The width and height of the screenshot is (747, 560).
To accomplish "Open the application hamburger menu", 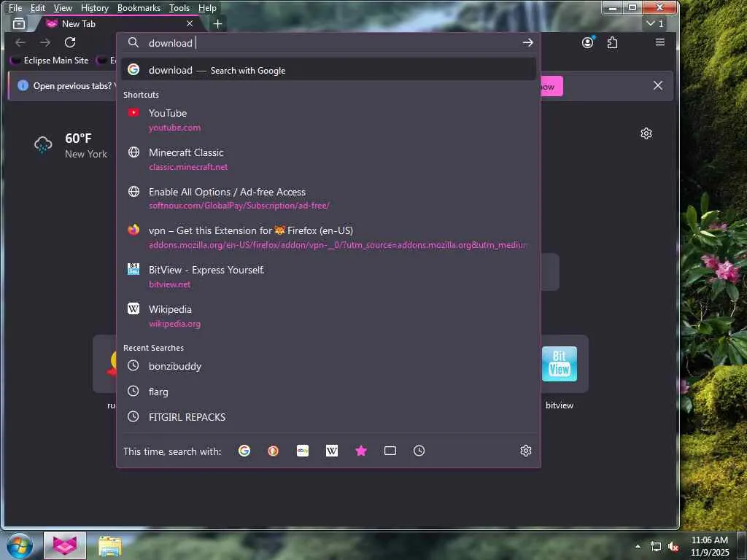I will [659, 42].
